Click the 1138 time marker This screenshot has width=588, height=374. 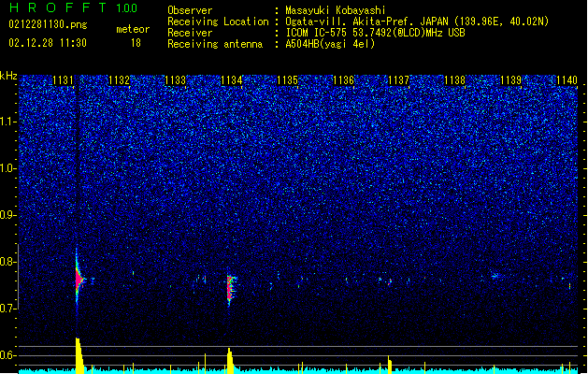[x=454, y=80]
